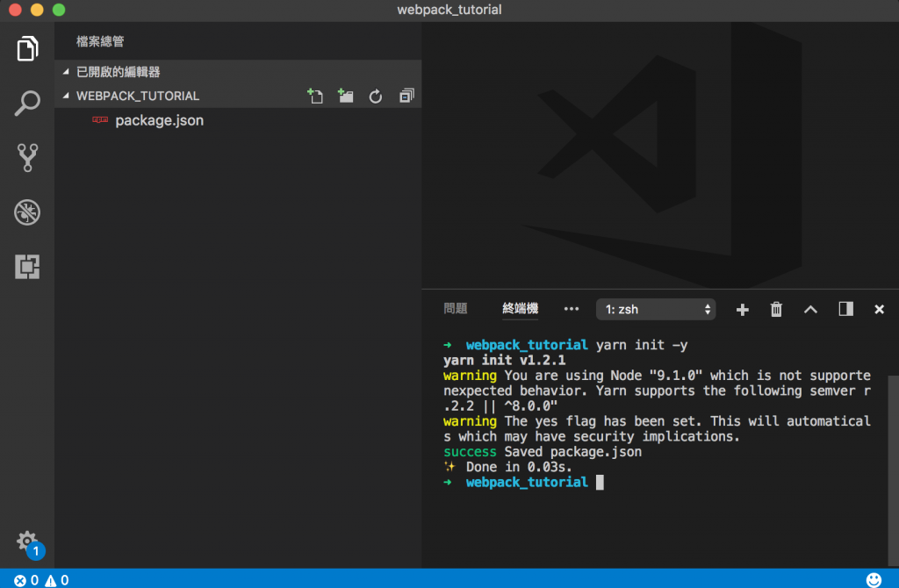Switch to the 問題 panel tab
The width and height of the screenshot is (899, 588).
point(456,309)
